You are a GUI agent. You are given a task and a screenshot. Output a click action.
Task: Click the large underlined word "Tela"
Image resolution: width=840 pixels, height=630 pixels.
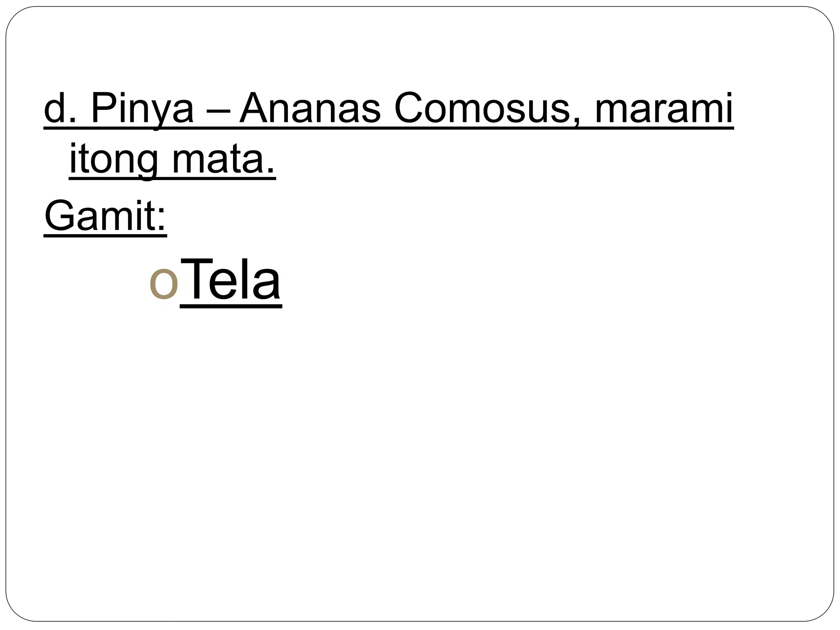point(231,279)
